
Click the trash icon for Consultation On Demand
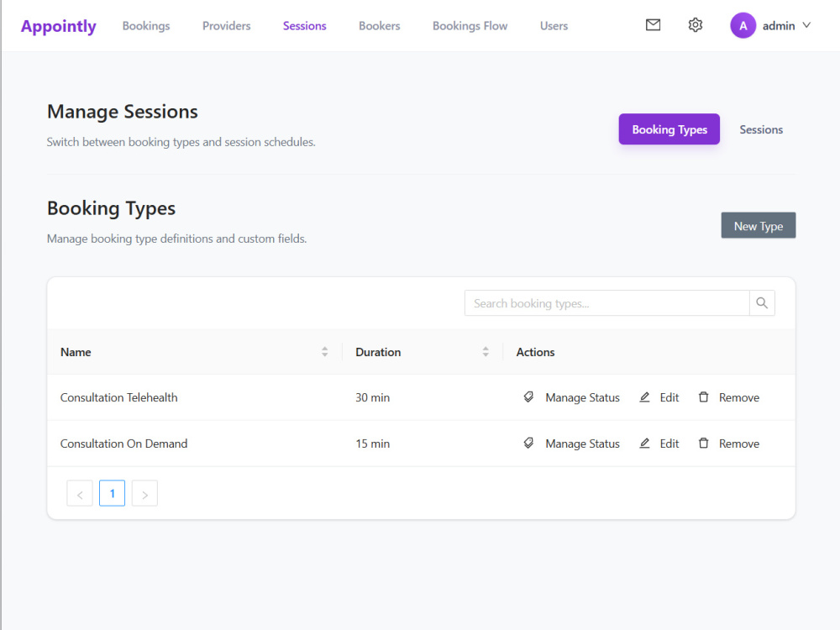pyautogui.click(x=703, y=443)
